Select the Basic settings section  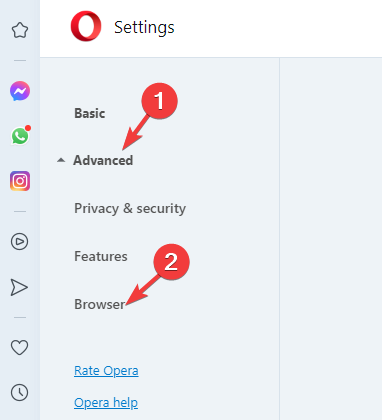[x=90, y=113]
